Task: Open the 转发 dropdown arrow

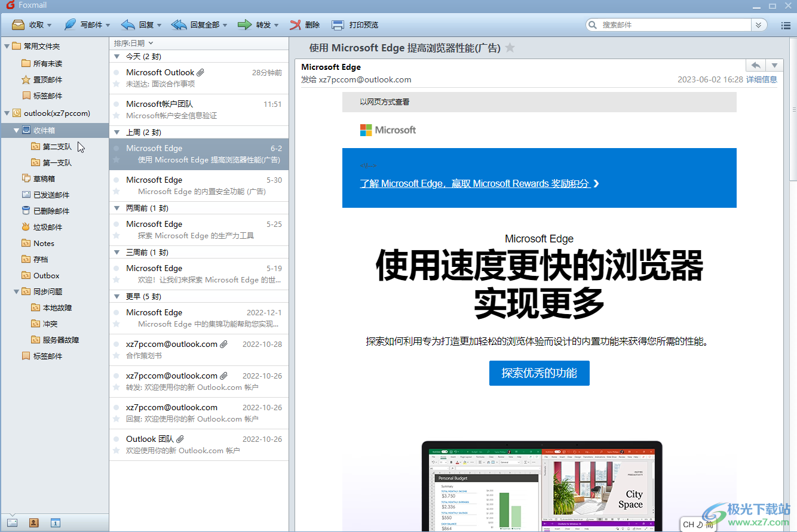Action: 277,25
